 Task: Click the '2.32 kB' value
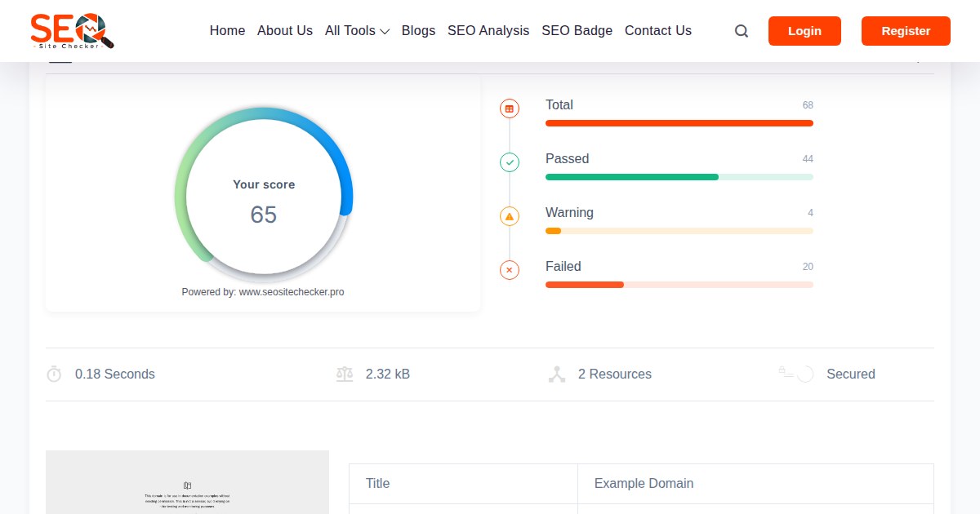(x=388, y=374)
